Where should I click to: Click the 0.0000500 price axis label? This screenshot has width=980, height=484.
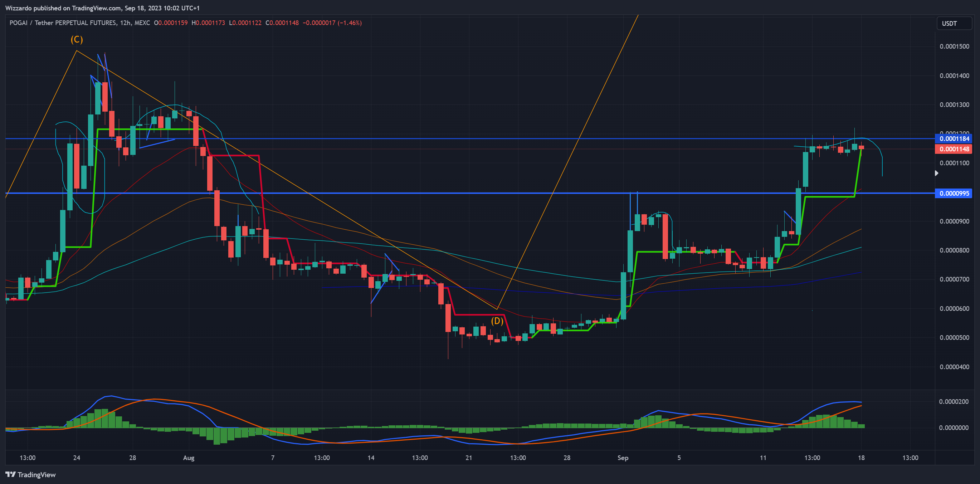[954, 337]
